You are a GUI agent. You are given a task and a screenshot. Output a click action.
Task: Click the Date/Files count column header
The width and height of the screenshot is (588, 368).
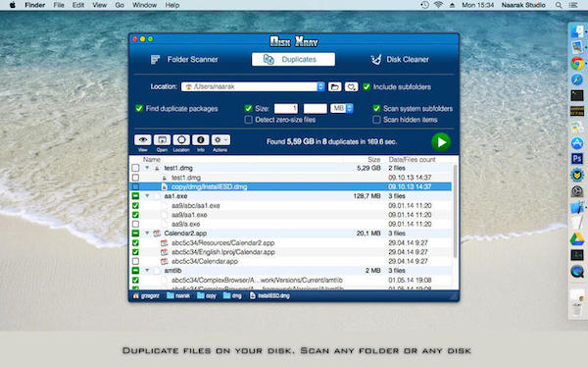click(x=412, y=160)
